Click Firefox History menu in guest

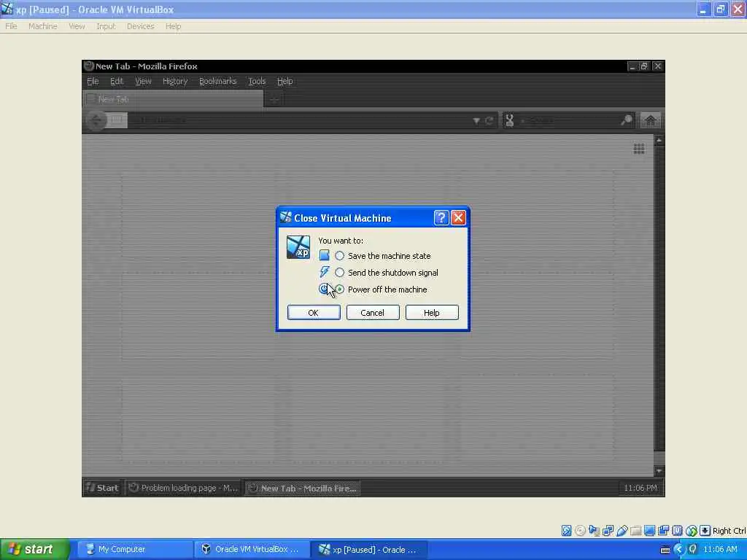click(x=175, y=81)
